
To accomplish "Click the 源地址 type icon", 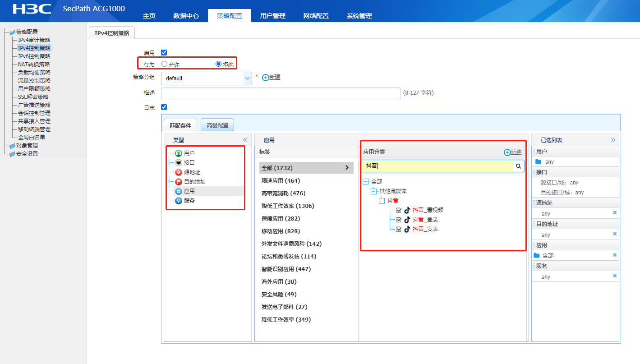I will [x=179, y=172].
